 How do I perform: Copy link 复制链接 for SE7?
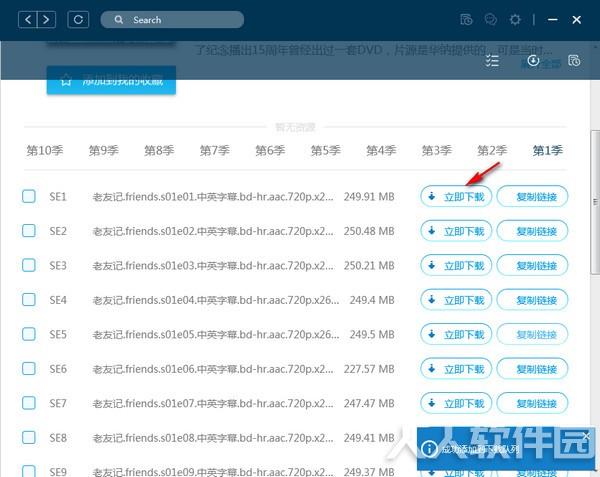pyautogui.click(x=532, y=403)
